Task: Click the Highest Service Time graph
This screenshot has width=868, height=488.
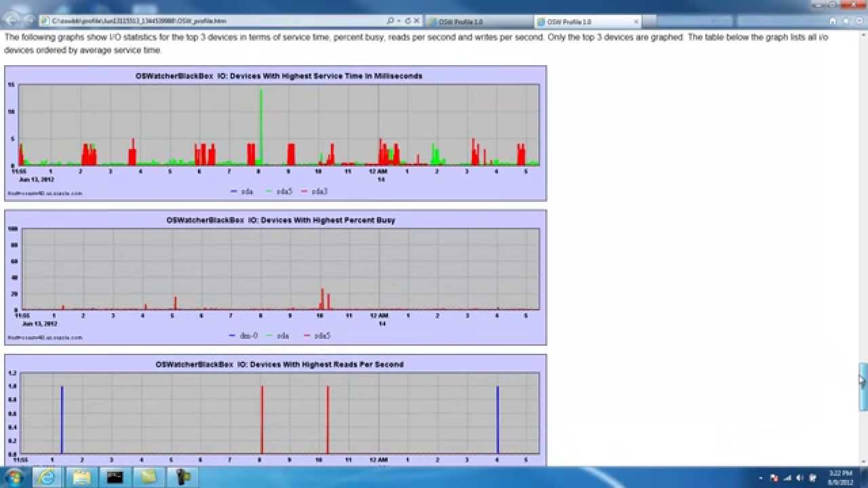Action: pyautogui.click(x=275, y=134)
